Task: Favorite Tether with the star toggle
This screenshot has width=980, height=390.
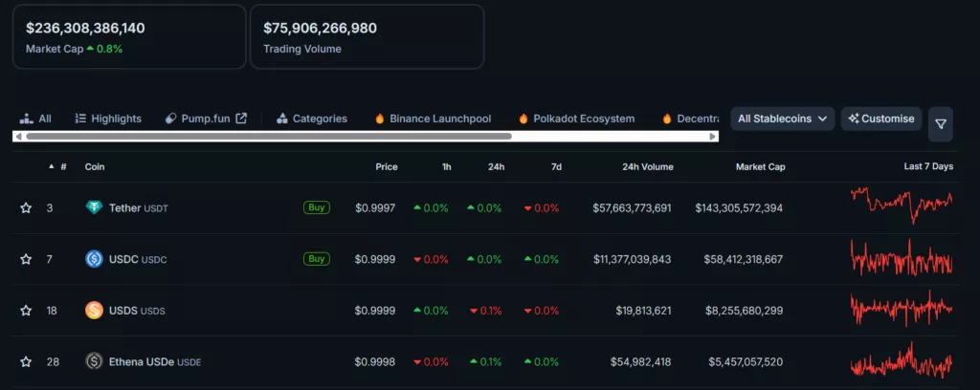Action: click(26, 207)
